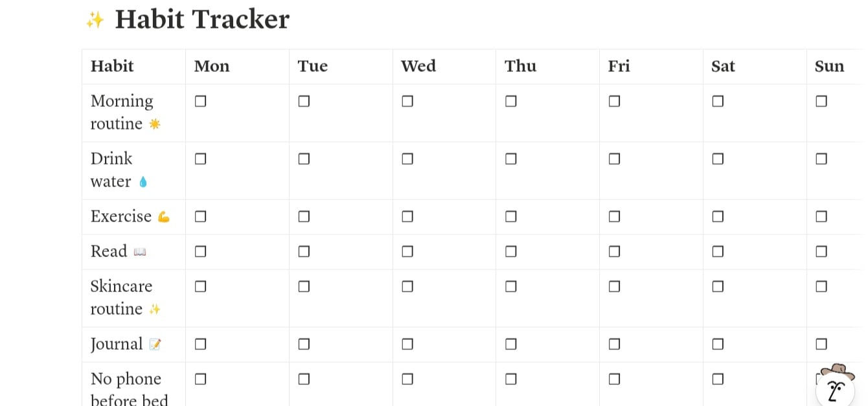This screenshot has width=868, height=406.
Task: Tick the Drink water checkbox for Wednesday
Action: click(x=407, y=159)
